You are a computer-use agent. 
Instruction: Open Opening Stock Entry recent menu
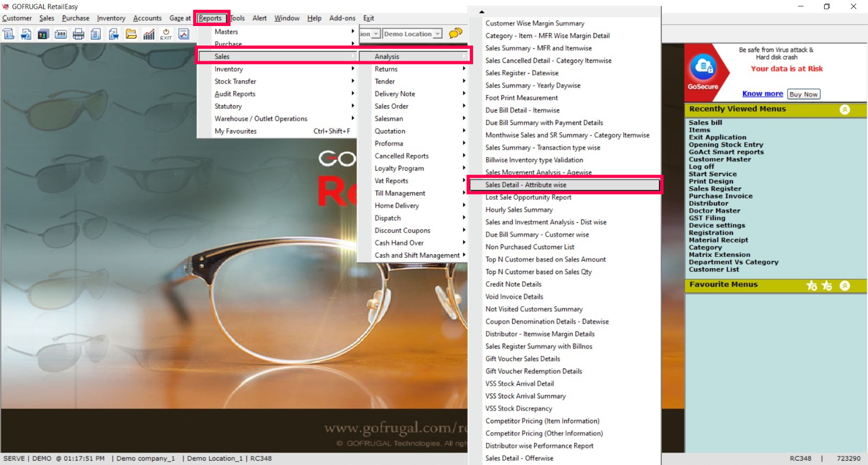point(726,145)
